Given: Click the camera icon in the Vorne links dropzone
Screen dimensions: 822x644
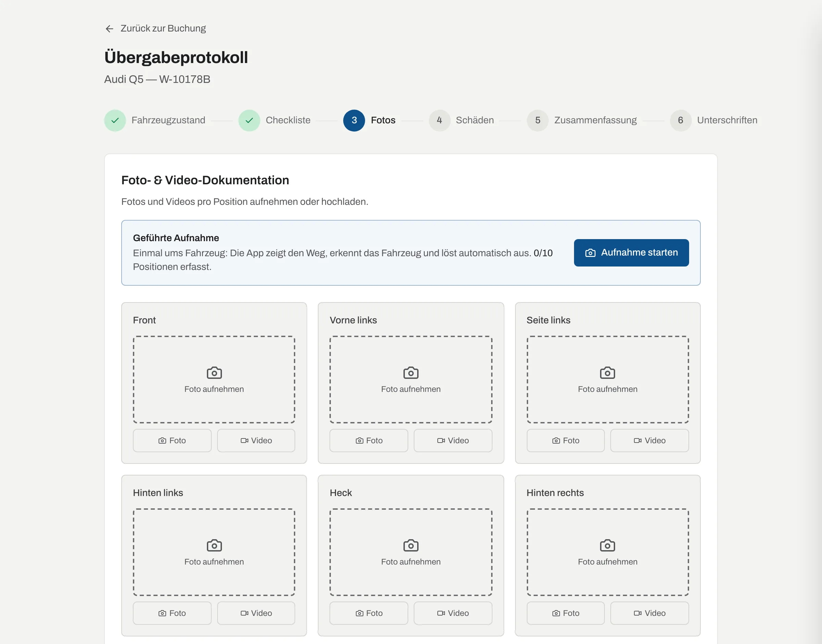Looking at the screenshot, I should (x=411, y=373).
